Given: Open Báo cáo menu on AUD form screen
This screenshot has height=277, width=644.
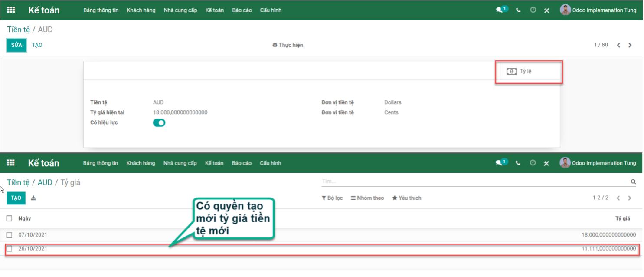Looking at the screenshot, I should pyautogui.click(x=242, y=10).
